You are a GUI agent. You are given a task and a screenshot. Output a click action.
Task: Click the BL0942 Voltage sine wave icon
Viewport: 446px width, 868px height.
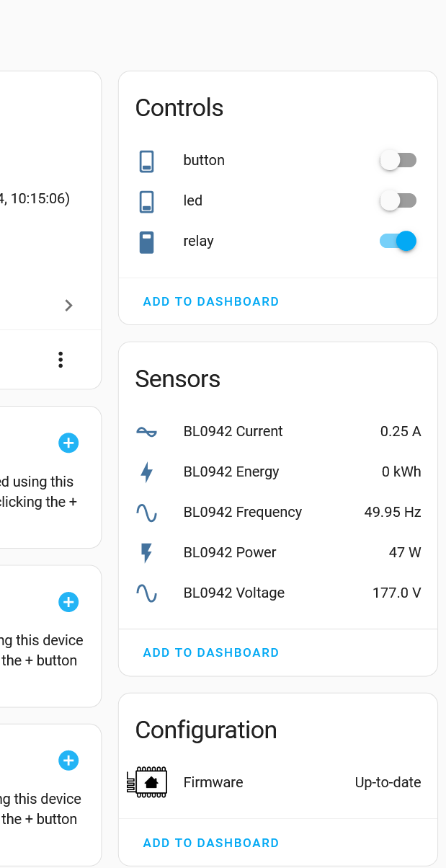click(146, 593)
